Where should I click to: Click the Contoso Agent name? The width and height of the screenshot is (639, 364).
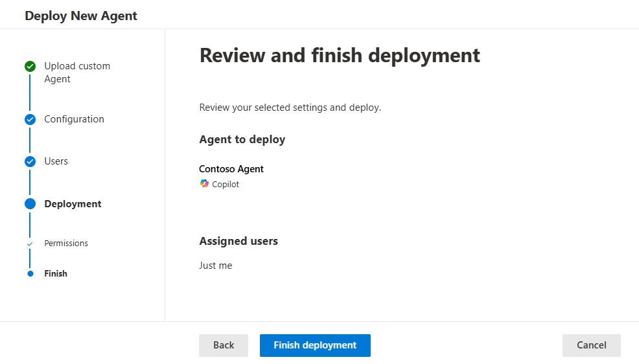pyautogui.click(x=231, y=169)
